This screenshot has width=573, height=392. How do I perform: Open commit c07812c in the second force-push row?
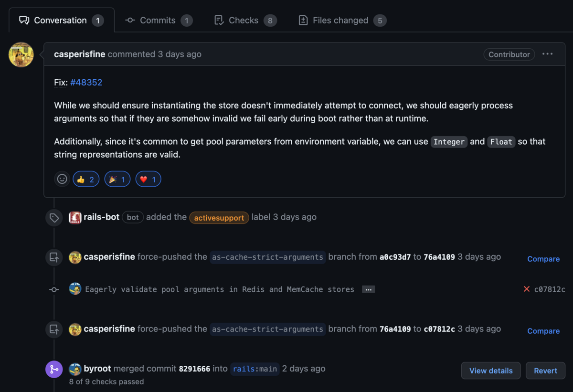pyautogui.click(x=439, y=329)
